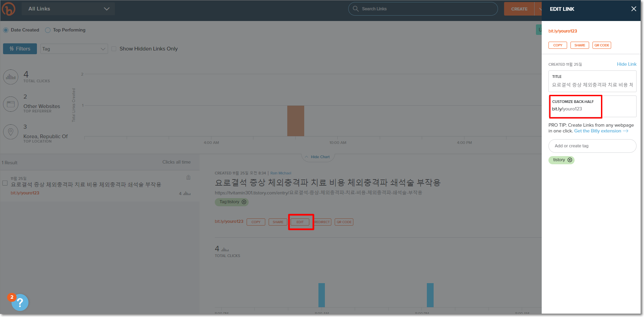Open the help question mark bubble
644x317 pixels.
tap(20, 302)
